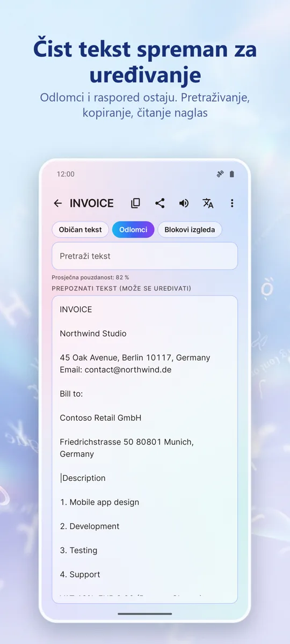This screenshot has height=644, width=290.
Task: Place cursor on the INVOICE text line
Action: coord(76,310)
